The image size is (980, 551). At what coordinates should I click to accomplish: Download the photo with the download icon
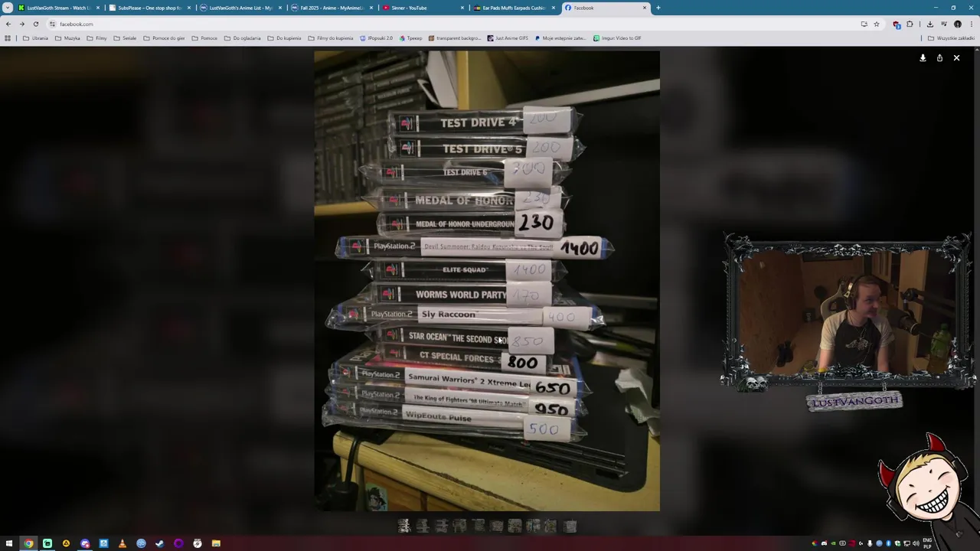click(923, 57)
